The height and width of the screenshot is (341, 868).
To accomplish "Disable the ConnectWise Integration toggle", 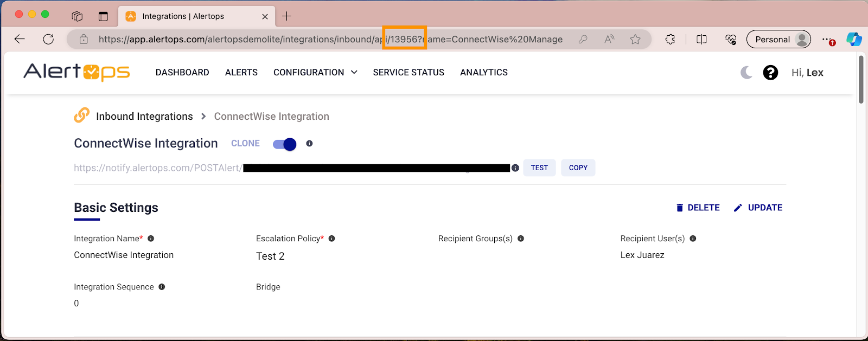I will pos(284,144).
